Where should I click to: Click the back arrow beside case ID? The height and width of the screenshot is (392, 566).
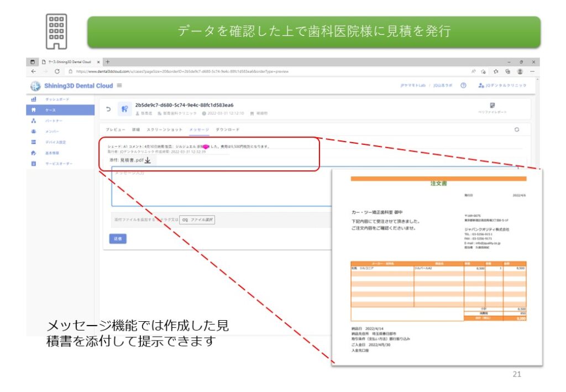pos(108,109)
